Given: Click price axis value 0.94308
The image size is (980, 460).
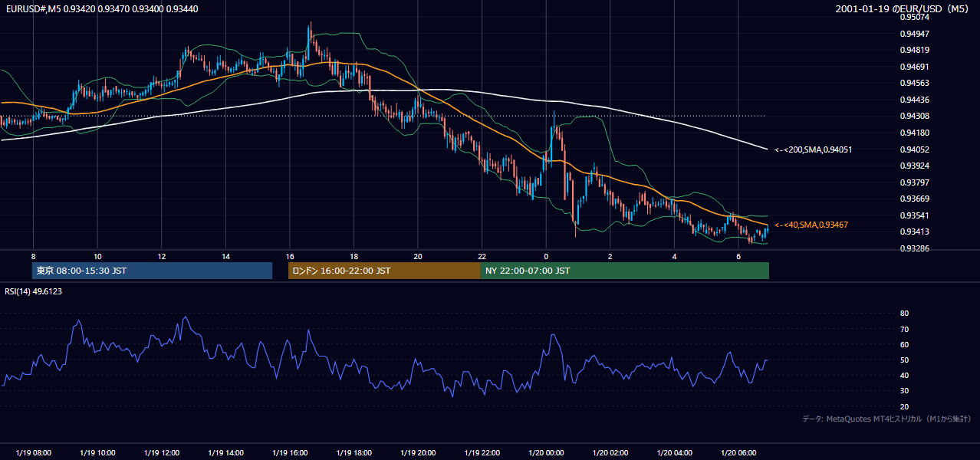Looking at the screenshot, I should tap(914, 116).
